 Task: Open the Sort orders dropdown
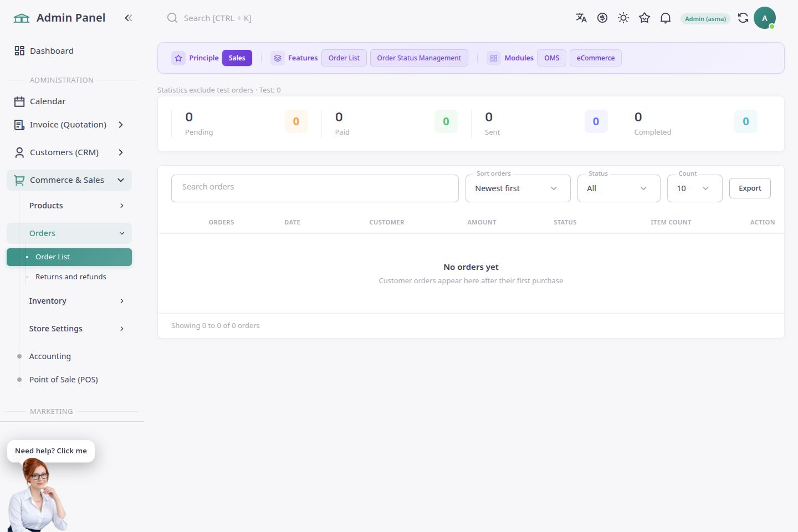tap(518, 188)
